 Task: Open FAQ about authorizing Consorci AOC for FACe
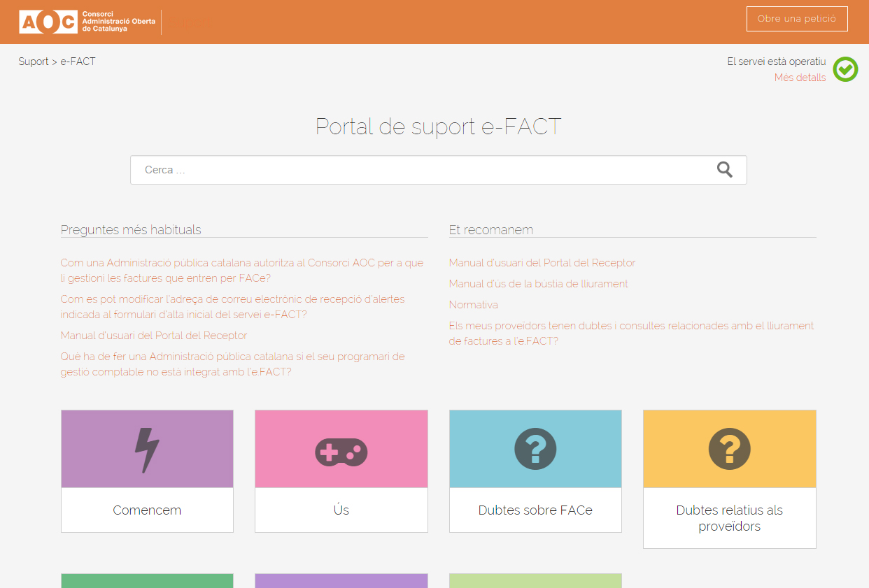pyautogui.click(x=242, y=271)
